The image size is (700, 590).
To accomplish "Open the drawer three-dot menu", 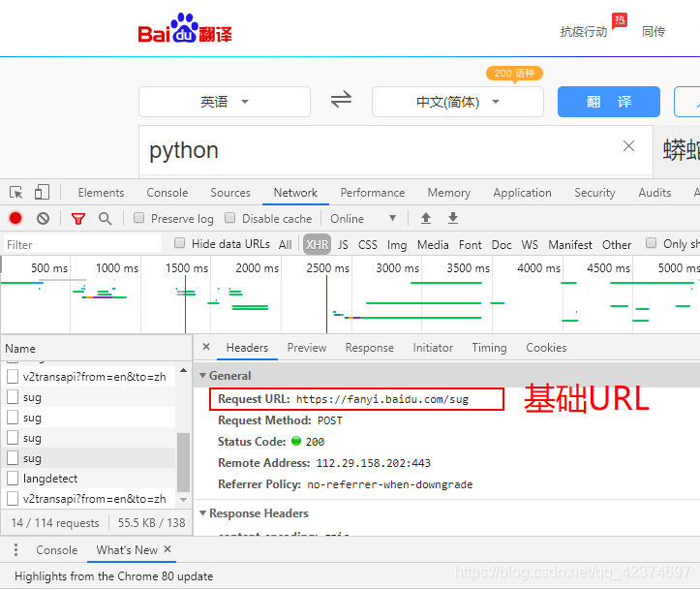I will [16, 549].
